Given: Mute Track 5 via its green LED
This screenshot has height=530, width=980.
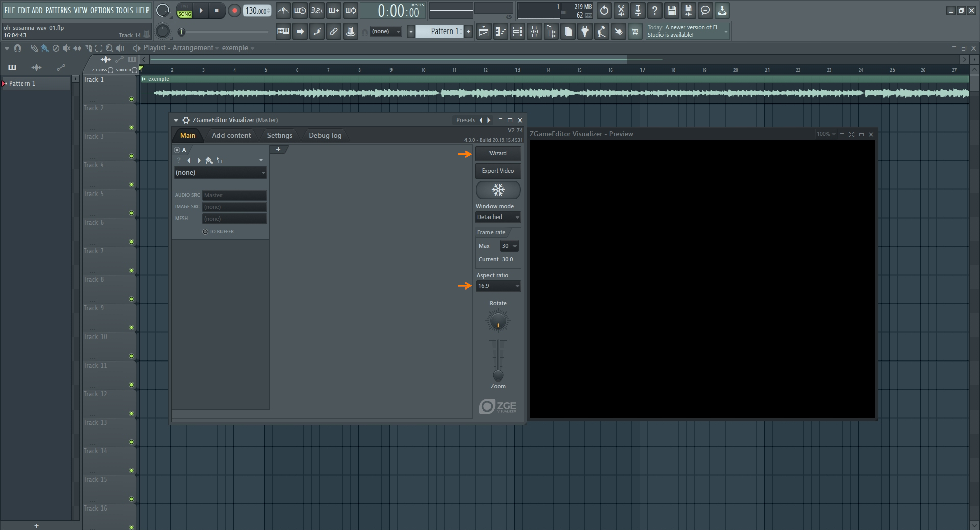Looking at the screenshot, I should [x=131, y=213].
